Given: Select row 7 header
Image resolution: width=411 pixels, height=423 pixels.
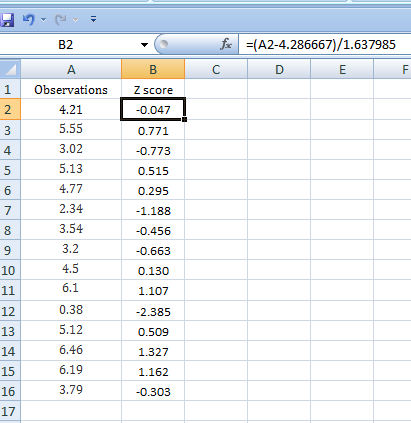Looking at the screenshot, I should pos(10,210).
